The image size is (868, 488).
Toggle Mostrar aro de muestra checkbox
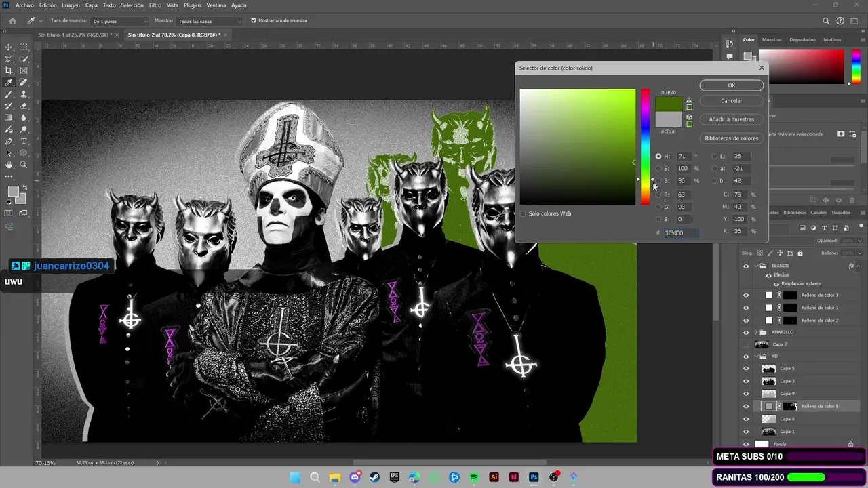(254, 20)
